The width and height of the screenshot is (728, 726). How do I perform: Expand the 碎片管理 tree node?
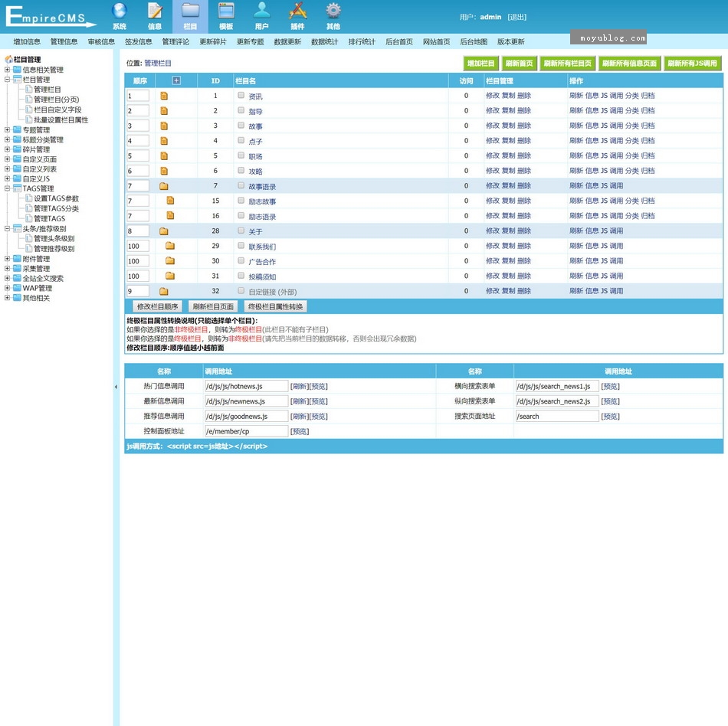[8, 149]
